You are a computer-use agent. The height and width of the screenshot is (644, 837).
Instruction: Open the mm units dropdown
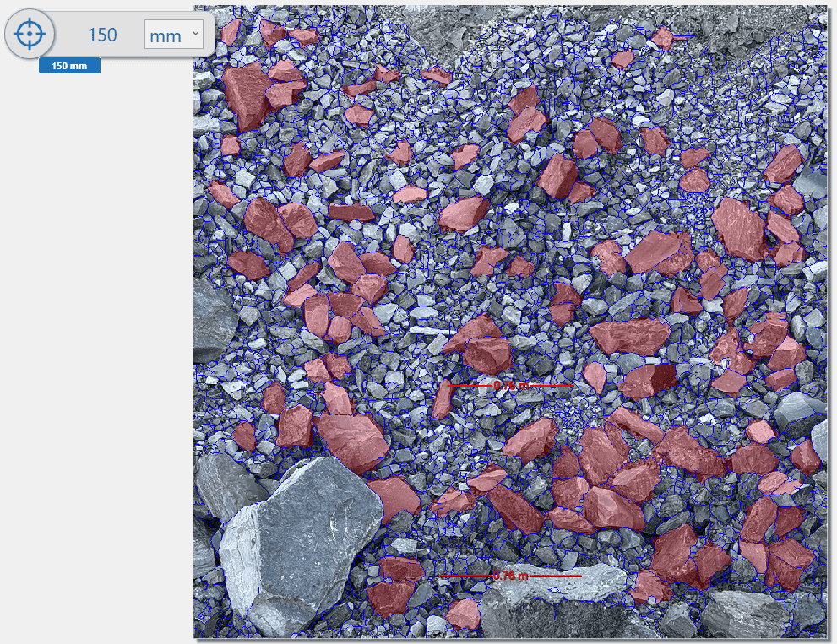coord(174,35)
